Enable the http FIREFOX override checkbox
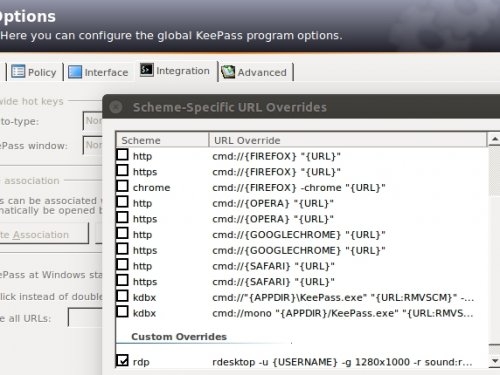This screenshot has height=375, width=500. coord(123,155)
